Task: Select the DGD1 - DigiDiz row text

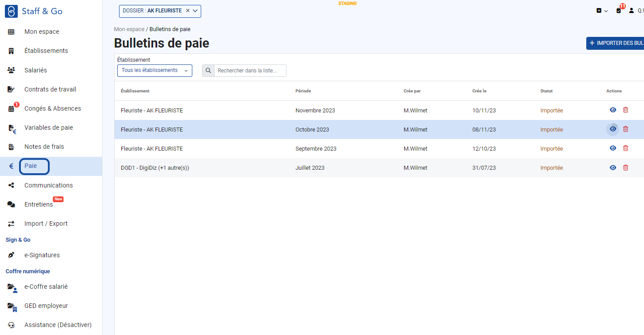Action: click(x=155, y=168)
